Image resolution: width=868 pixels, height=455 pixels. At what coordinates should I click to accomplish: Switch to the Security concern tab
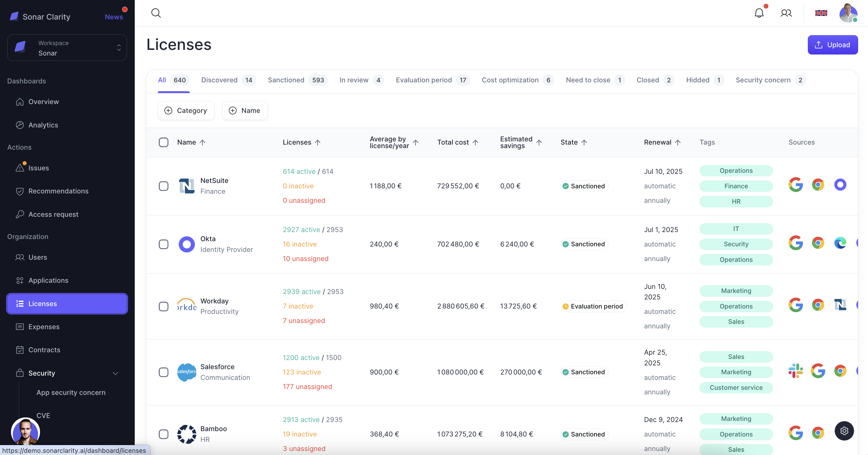(x=770, y=80)
